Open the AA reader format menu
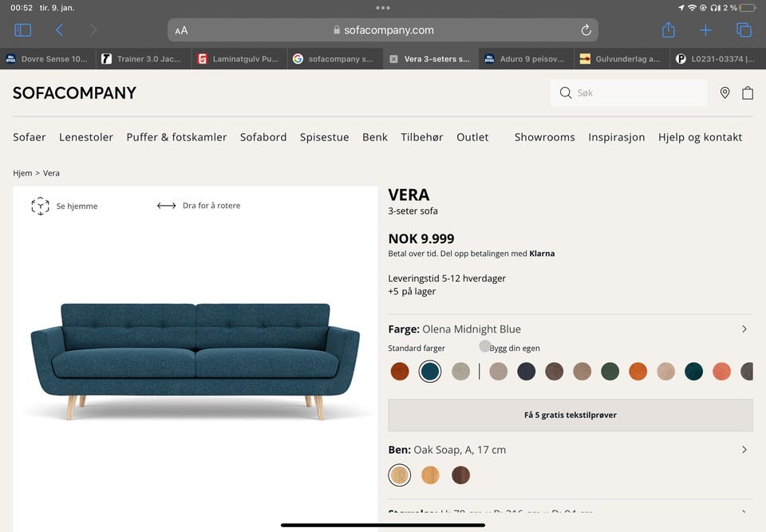This screenshot has height=532, width=766. [181, 30]
